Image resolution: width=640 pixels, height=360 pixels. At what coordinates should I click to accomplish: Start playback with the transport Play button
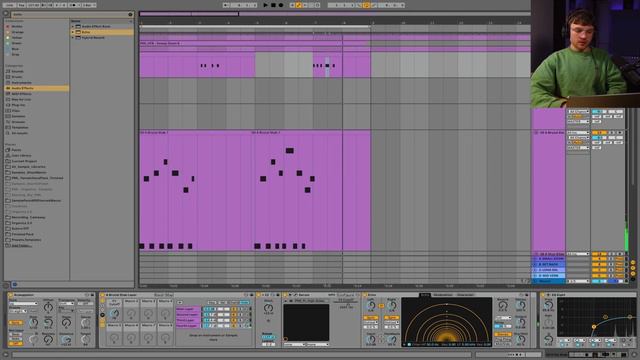point(266,5)
